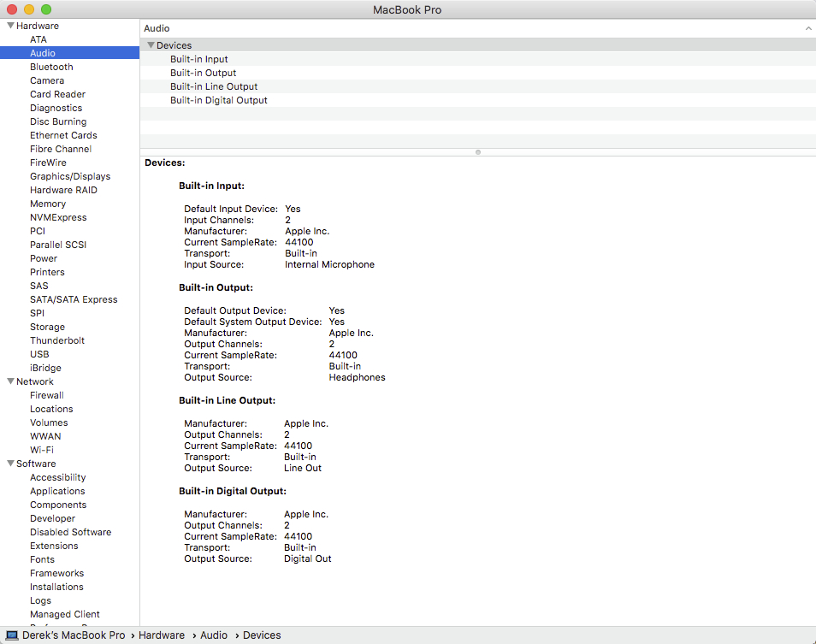Select Built-in Input device row
Viewport: 816px width, 644px height.
478,59
